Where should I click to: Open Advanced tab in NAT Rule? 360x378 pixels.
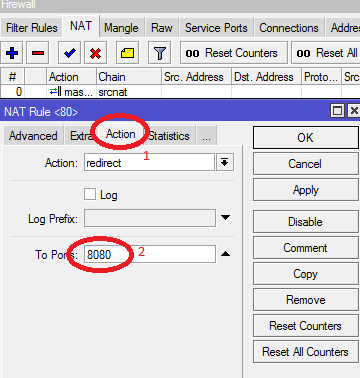tap(33, 136)
